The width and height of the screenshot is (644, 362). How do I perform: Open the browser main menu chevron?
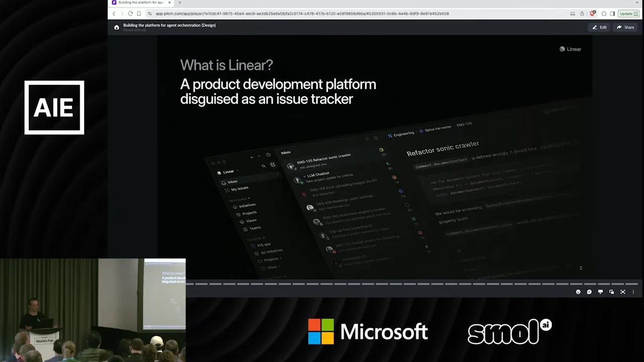coord(636,14)
